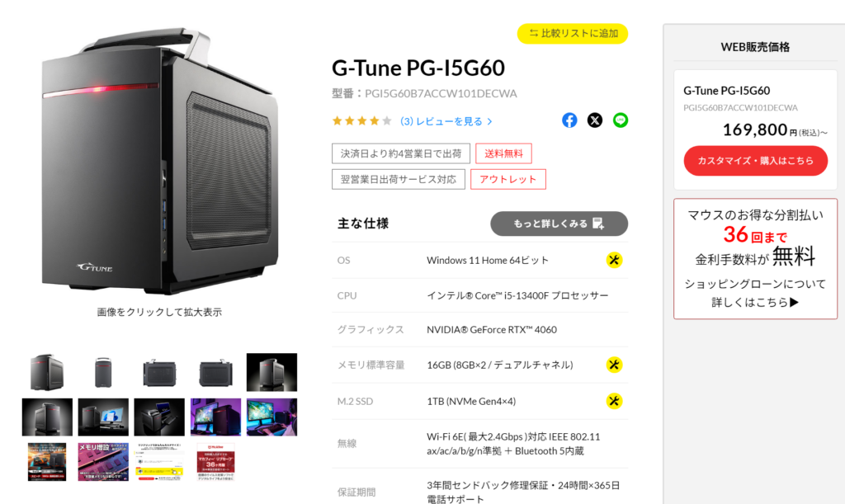Open shopping loan details banner

tap(756, 258)
